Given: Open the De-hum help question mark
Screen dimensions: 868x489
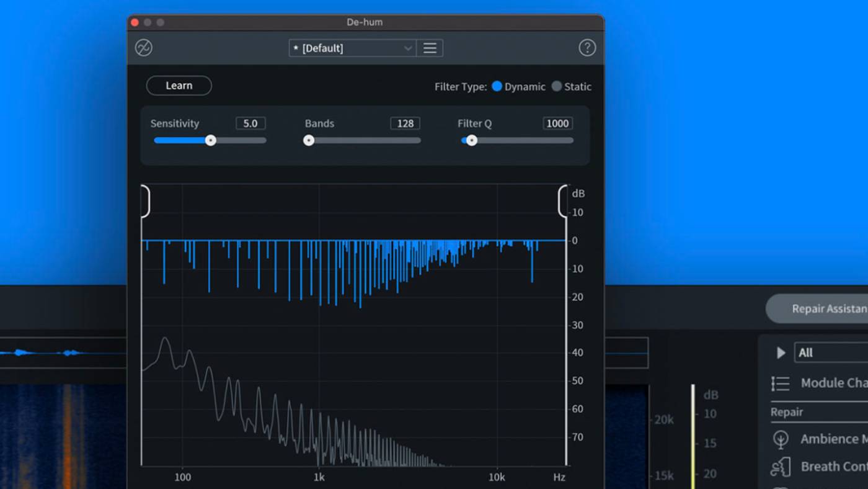Looking at the screenshot, I should click(x=587, y=48).
